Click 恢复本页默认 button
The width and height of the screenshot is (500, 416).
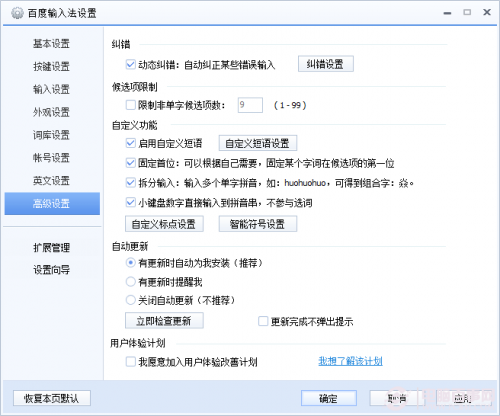(52, 398)
